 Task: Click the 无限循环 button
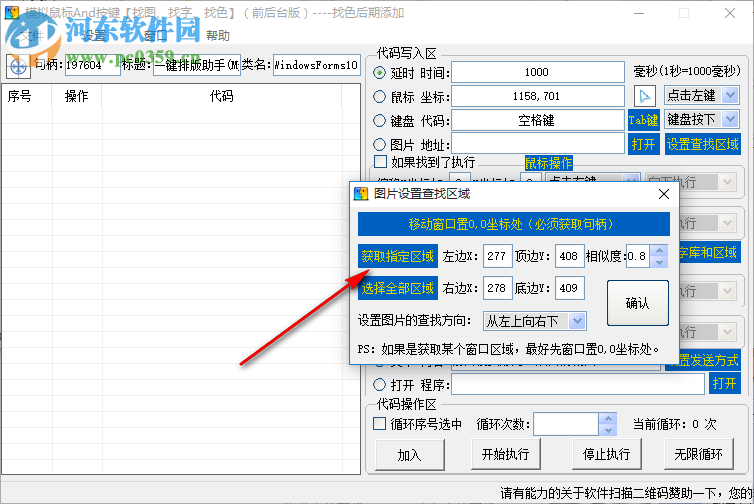click(699, 454)
